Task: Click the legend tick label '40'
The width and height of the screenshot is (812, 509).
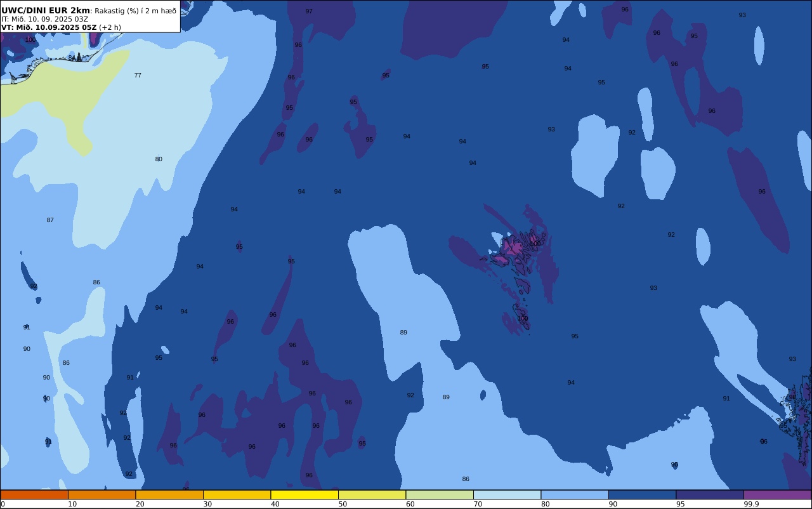Action: 275,504
